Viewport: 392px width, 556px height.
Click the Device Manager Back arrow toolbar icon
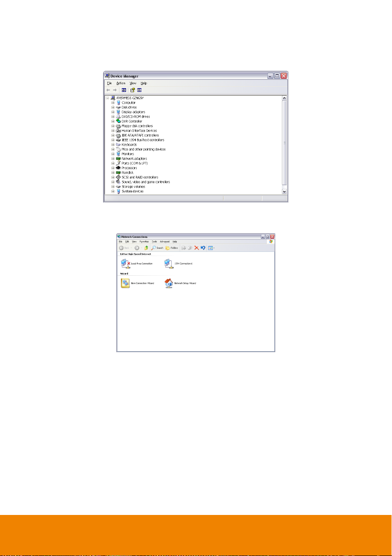click(x=109, y=90)
